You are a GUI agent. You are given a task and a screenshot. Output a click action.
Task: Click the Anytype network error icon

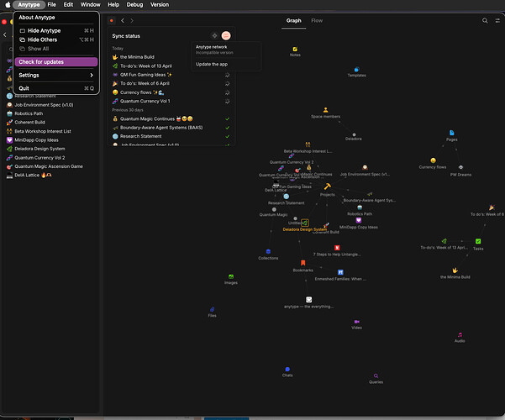[226, 36]
